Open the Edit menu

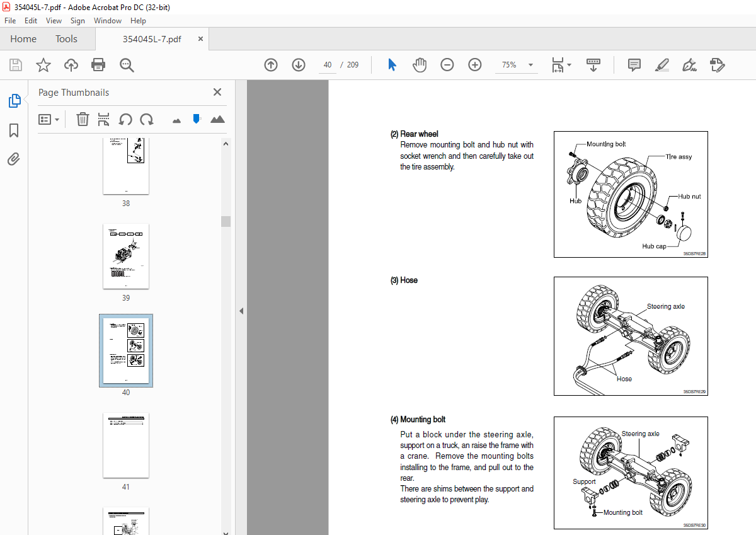coord(31,21)
